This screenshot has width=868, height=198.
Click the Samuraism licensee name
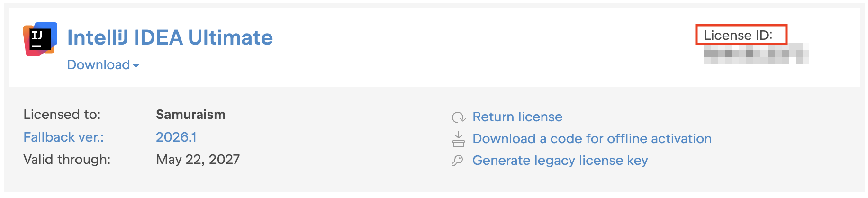point(191,115)
